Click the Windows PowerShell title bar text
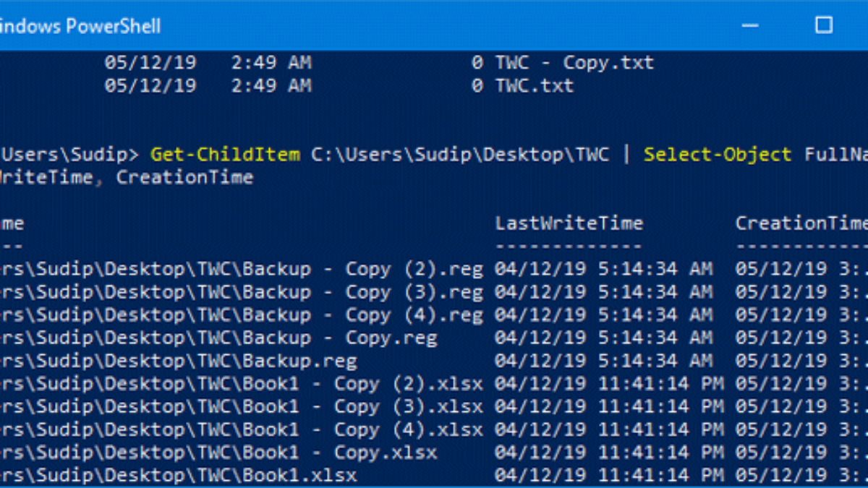Image resolution: width=868 pixels, height=488 pixels. pyautogui.click(x=80, y=27)
